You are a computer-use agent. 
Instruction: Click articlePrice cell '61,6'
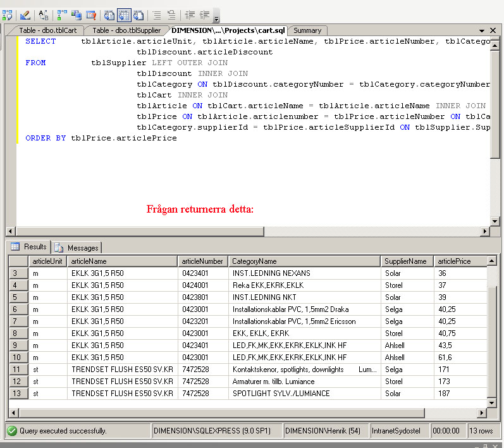(460, 358)
